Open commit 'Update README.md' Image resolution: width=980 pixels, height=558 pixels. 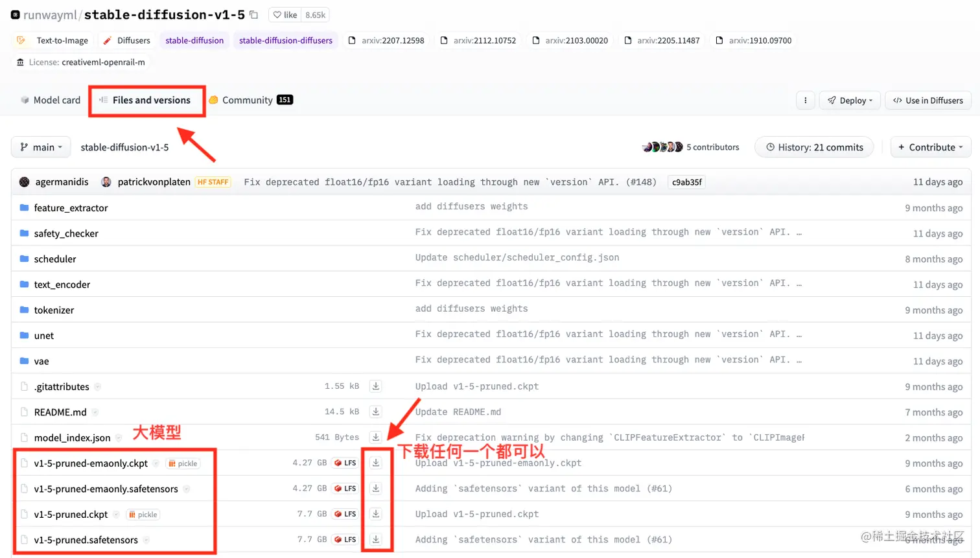click(x=458, y=412)
